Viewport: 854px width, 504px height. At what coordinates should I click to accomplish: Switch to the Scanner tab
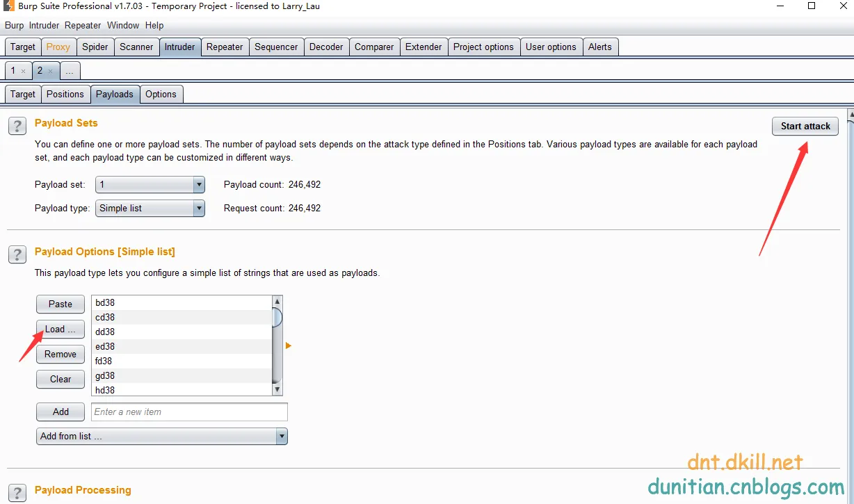coord(136,47)
